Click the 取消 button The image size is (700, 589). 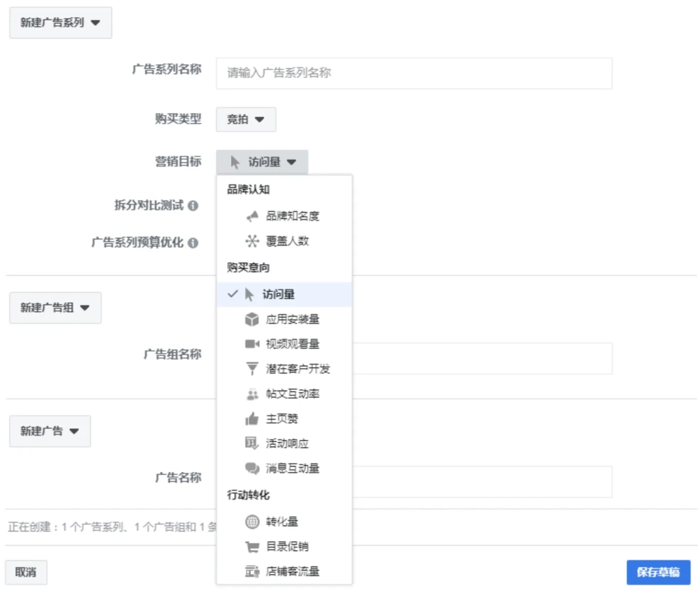pos(26,572)
